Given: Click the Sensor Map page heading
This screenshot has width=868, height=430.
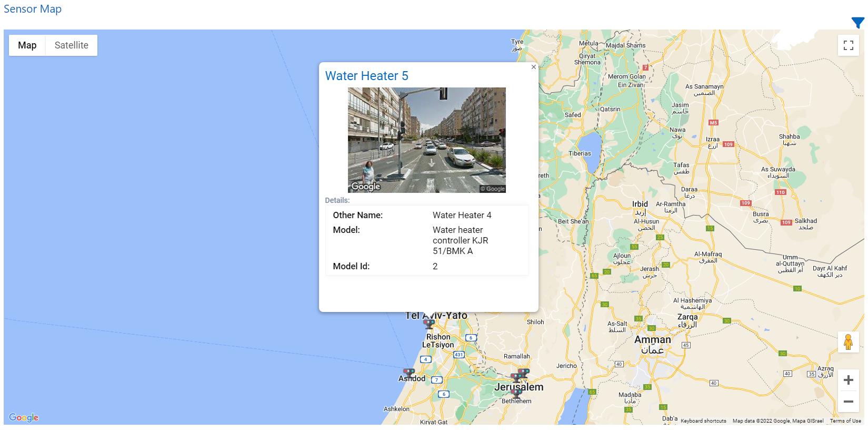Looking at the screenshot, I should click(33, 9).
